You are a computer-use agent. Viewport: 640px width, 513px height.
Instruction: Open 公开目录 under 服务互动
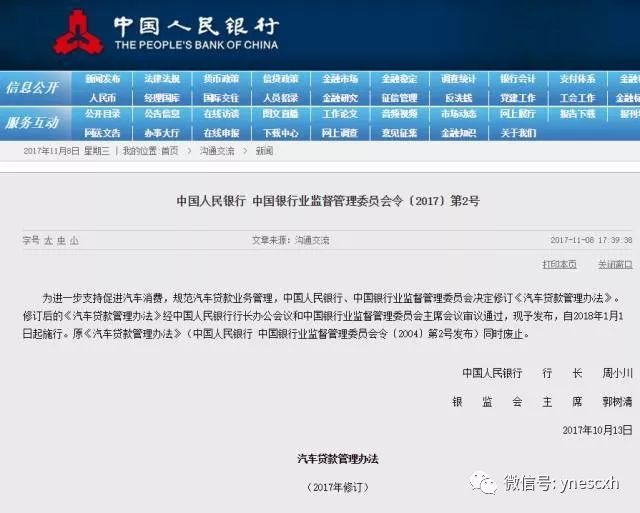click(103, 114)
